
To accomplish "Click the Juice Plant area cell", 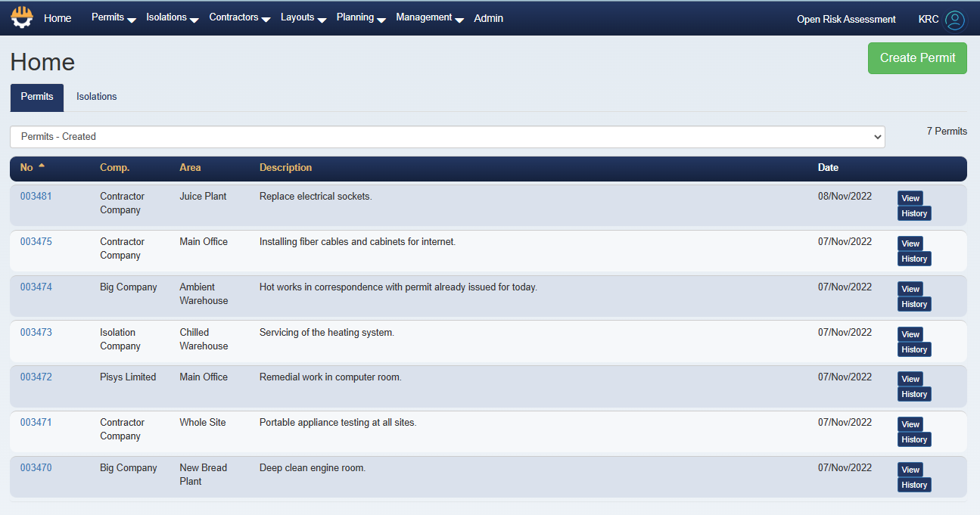I will (203, 197).
